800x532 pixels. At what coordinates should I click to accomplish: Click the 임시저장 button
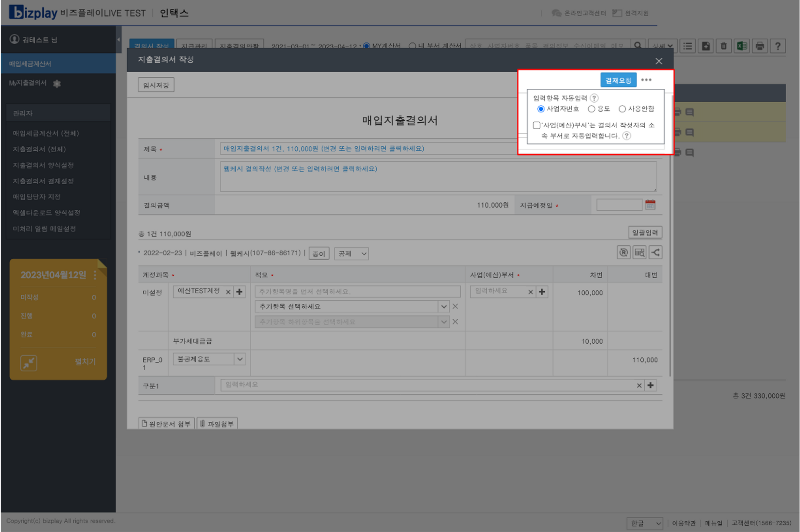coord(156,85)
